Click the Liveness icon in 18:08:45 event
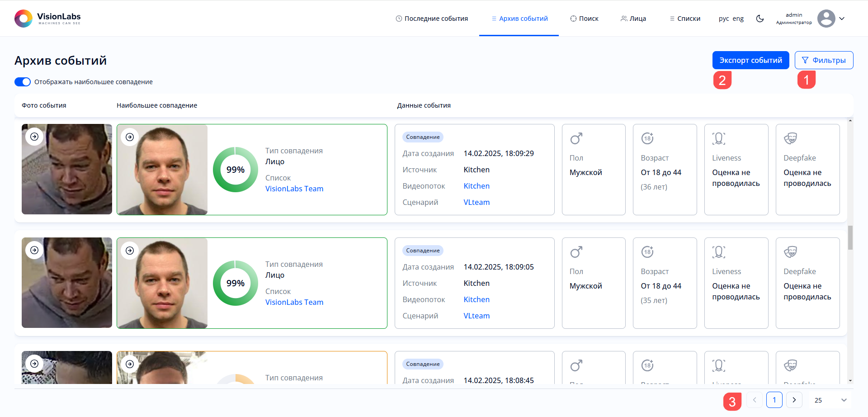The height and width of the screenshot is (417, 868). pos(719,365)
